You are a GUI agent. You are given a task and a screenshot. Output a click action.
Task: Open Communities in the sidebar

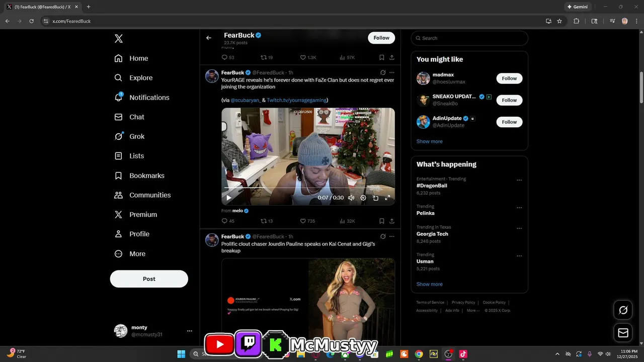tap(142, 195)
